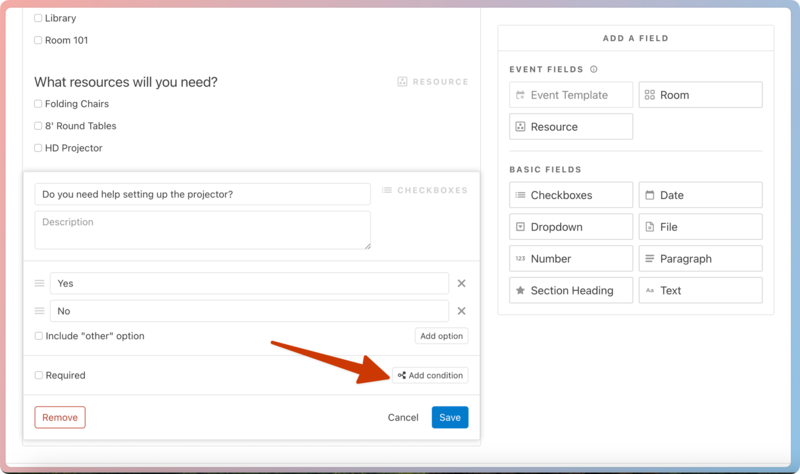
Task: Click the info icon beside Event Fields
Action: [x=594, y=70]
